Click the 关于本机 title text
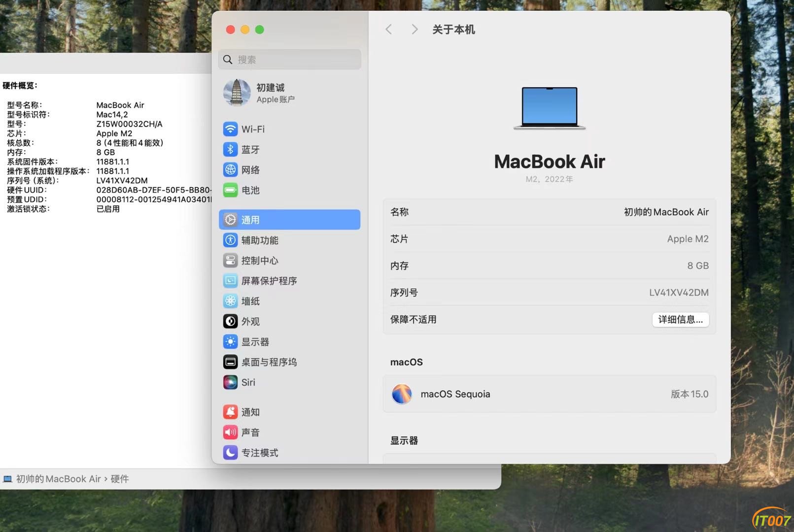The width and height of the screenshot is (794, 532). coord(453,30)
